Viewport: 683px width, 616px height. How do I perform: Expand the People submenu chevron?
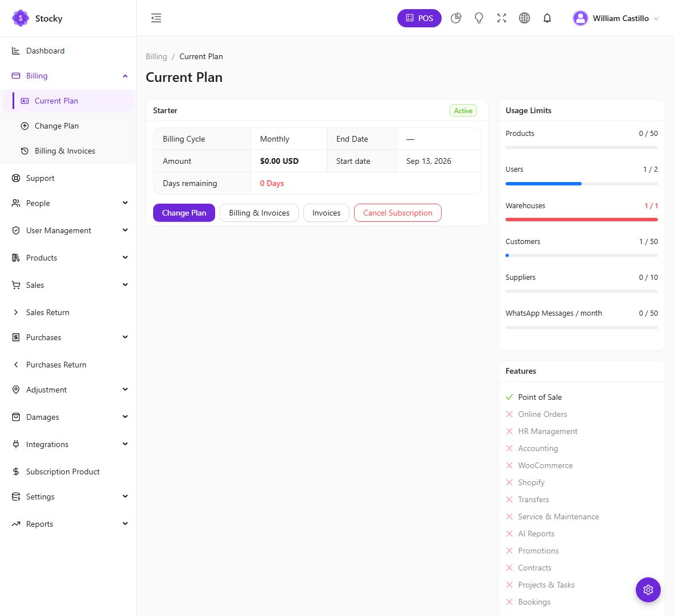coord(125,203)
